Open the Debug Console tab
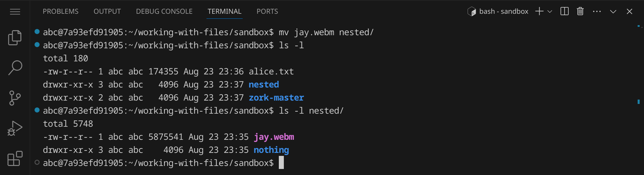 coord(164,11)
